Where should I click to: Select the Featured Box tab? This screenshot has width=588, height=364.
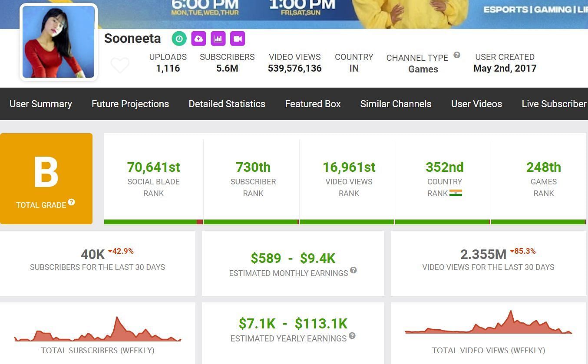313,104
